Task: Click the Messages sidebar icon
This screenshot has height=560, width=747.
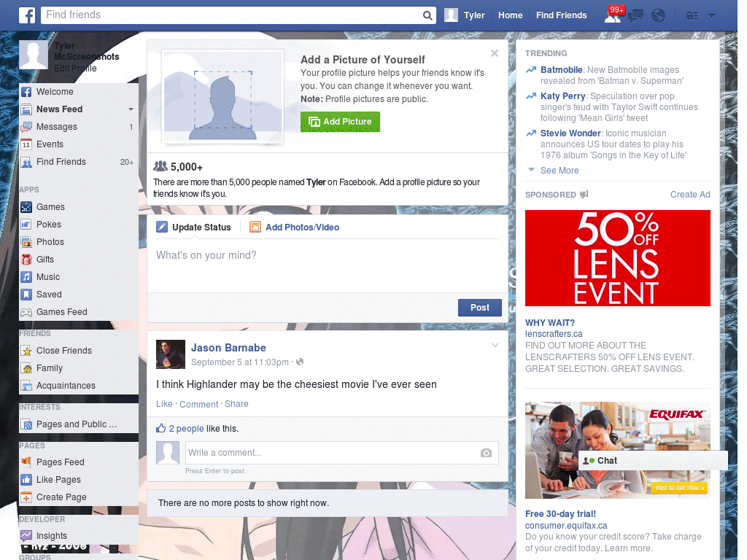Action: tap(26, 127)
